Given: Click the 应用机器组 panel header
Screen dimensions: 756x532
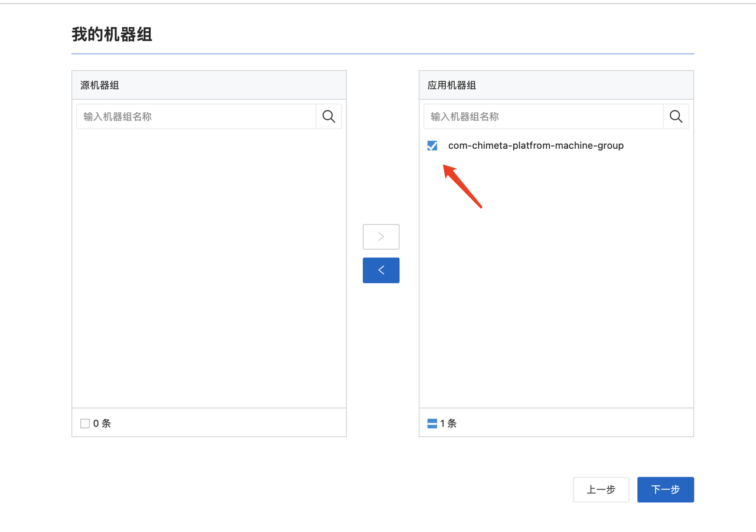Looking at the screenshot, I should tap(452, 86).
